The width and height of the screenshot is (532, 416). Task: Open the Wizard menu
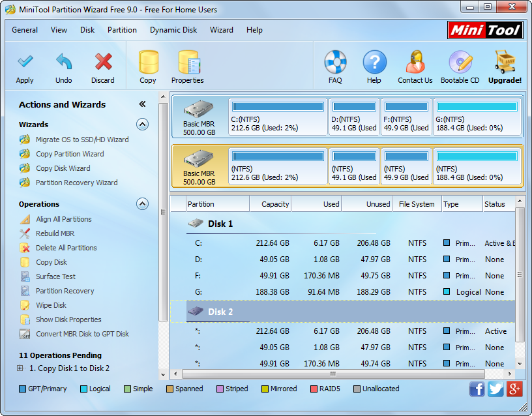click(x=222, y=30)
